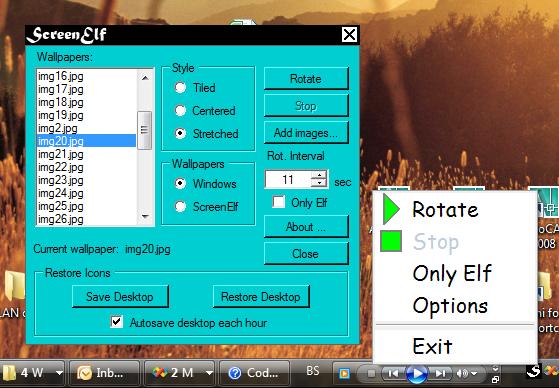Screen dimensions: 559x388
Task: Choose Options from the tray menu
Action: point(450,306)
